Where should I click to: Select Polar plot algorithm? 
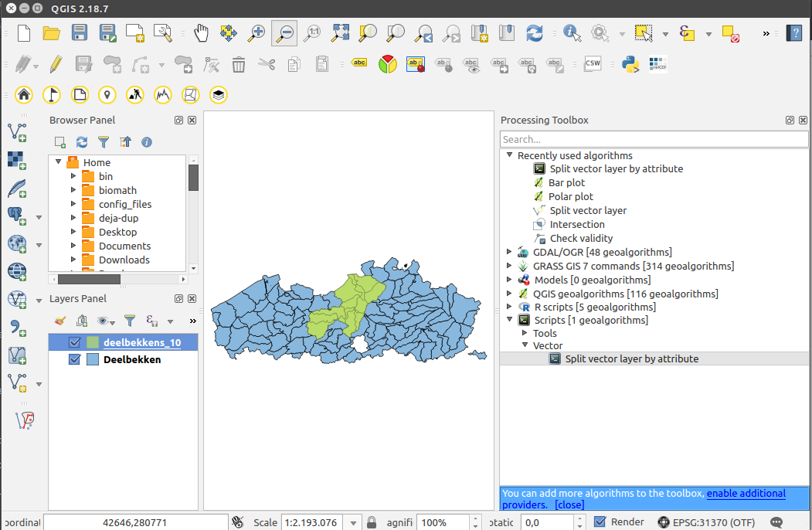click(x=571, y=196)
